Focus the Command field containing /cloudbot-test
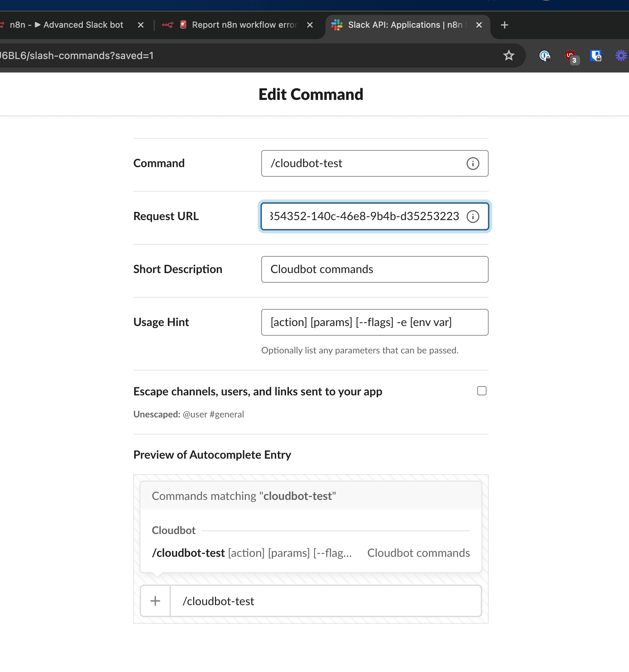The width and height of the screenshot is (629, 672). point(375,164)
